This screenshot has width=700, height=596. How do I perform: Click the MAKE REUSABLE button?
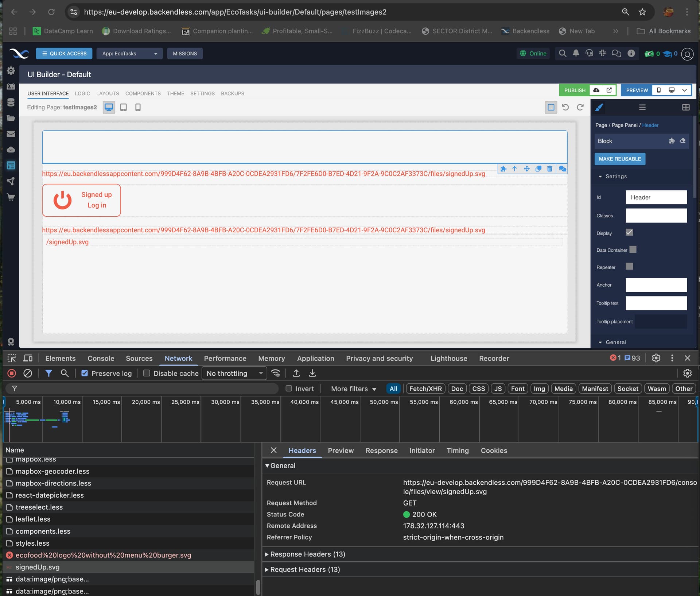[x=619, y=159]
